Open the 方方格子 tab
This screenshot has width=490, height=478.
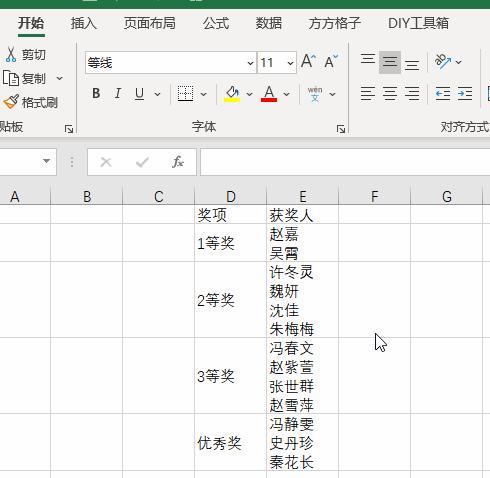335,23
